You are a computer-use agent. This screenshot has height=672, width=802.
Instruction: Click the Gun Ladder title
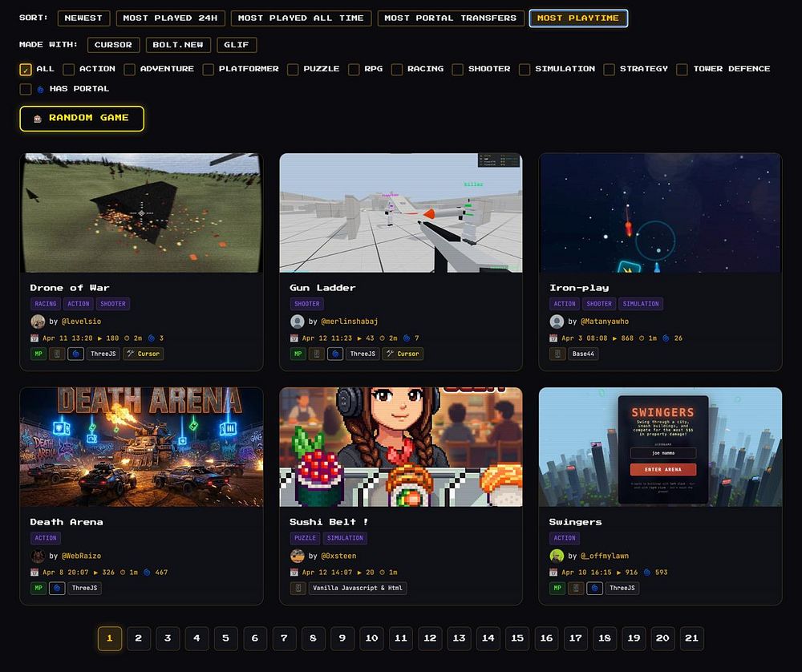[322, 288]
